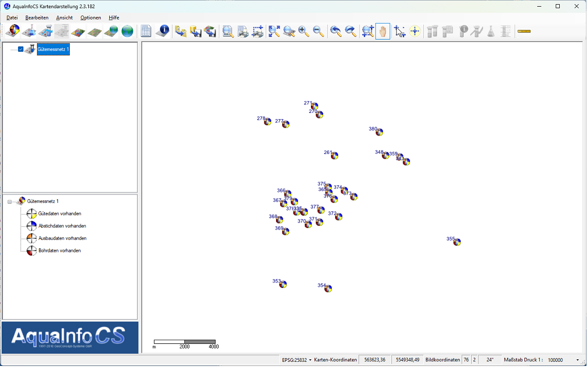Select the hand pan tool
The image size is (588, 367).
383,31
